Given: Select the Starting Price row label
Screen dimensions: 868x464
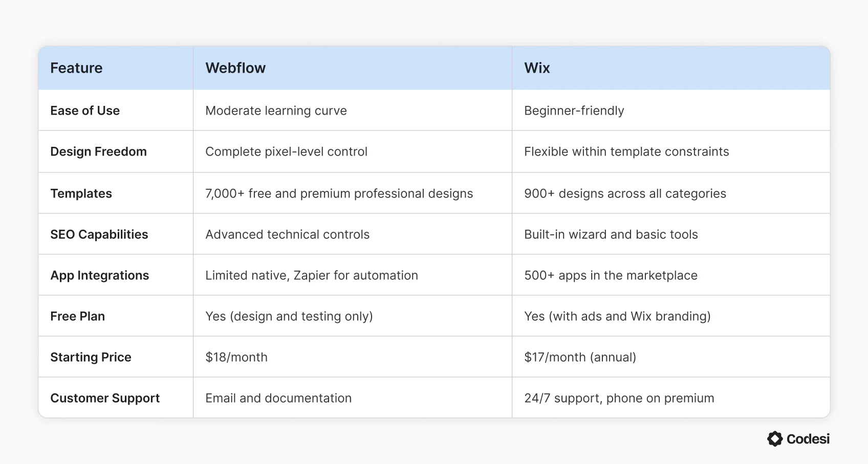Looking at the screenshot, I should point(91,357).
